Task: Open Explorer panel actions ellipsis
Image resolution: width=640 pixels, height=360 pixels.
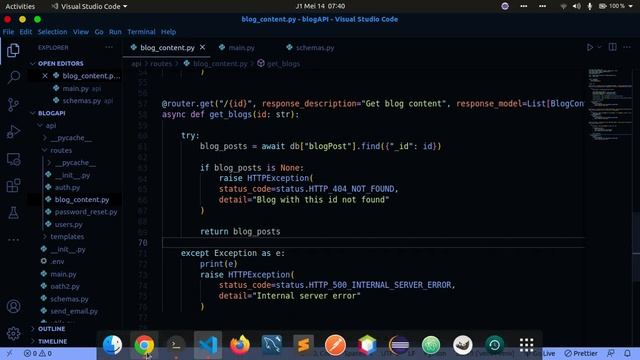Action: [109, 47]
